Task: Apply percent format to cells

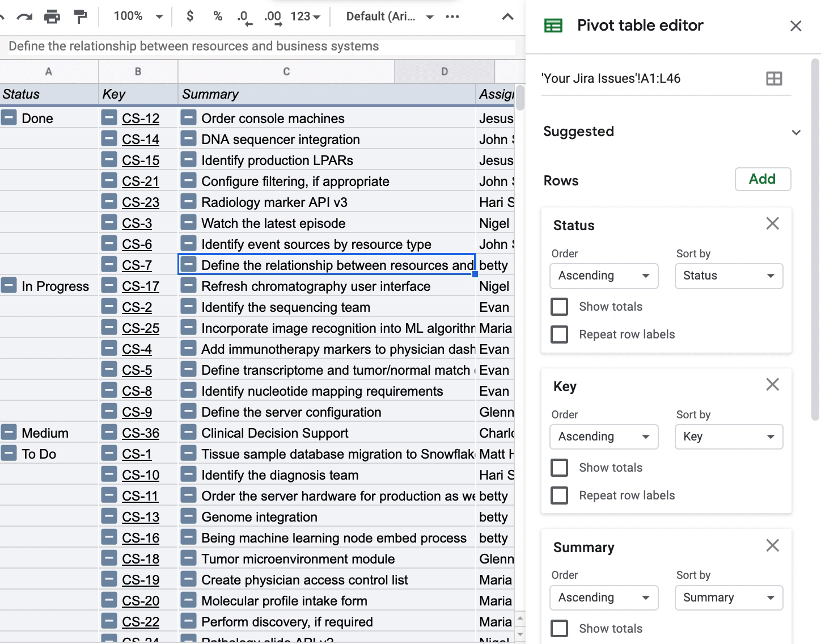Action: coord(218,16)
